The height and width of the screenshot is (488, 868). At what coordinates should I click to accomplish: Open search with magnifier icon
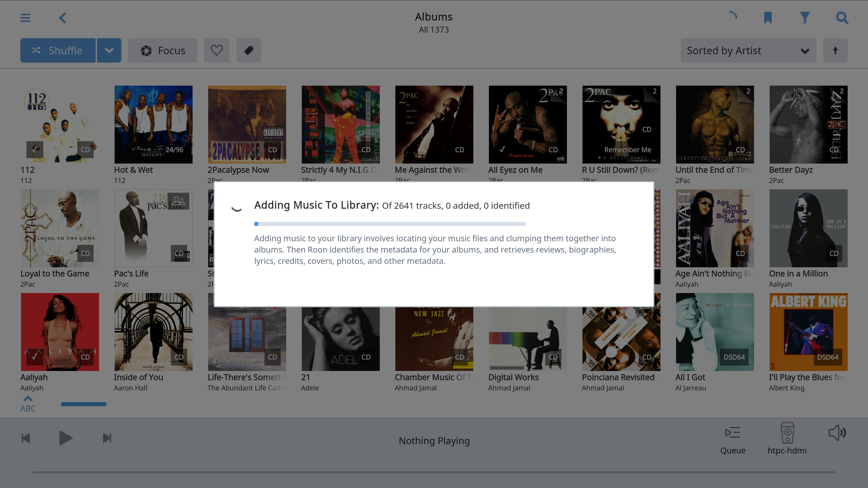click(x=842, y=18)
